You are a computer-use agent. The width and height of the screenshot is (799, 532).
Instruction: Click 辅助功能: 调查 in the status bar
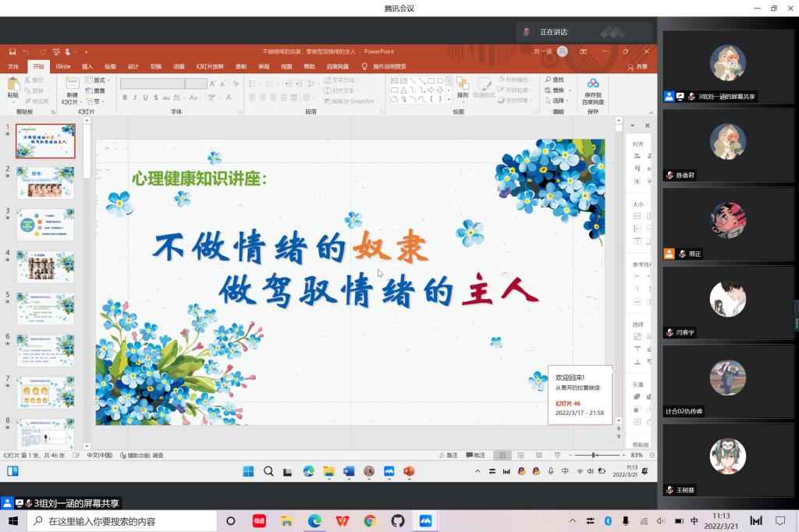142,455
